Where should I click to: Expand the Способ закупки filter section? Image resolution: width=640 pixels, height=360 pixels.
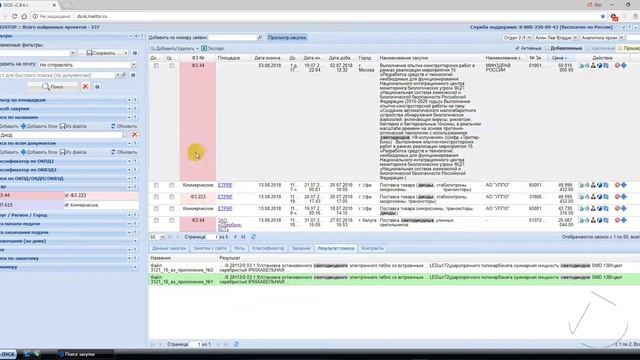pyautogui.click(x=129, y=109)
